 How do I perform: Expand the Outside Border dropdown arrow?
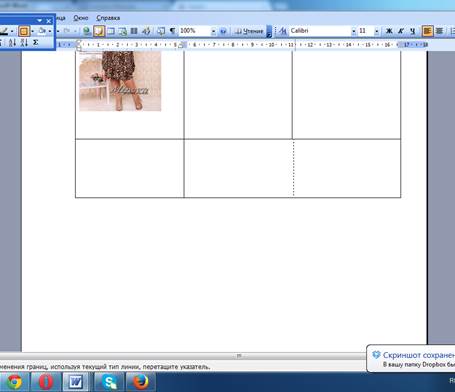(x=32, y=31)
